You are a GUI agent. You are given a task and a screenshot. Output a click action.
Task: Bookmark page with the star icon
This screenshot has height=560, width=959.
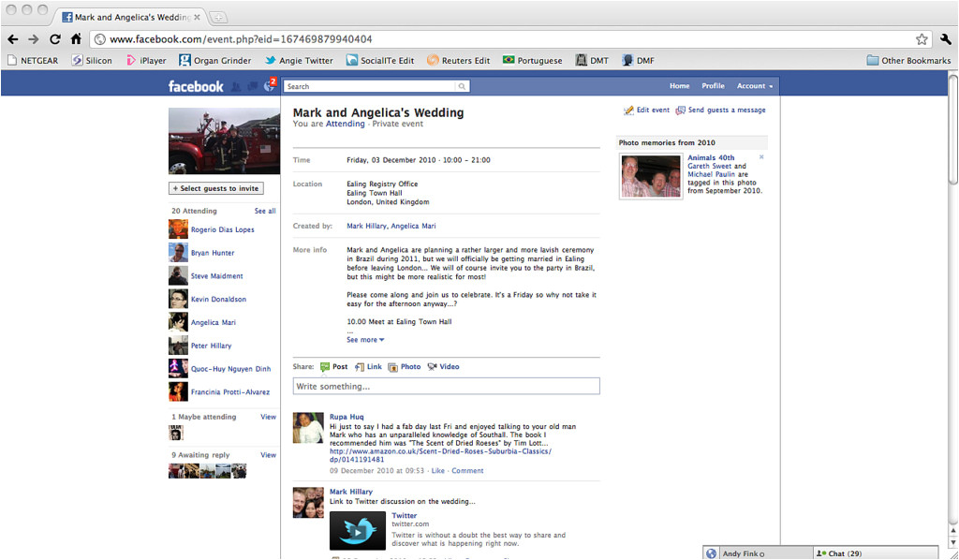pos(922,39)
